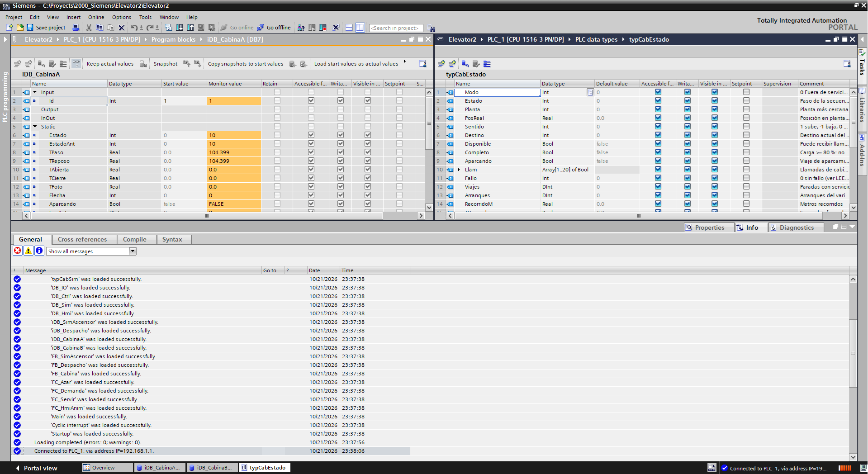Toggle Monitor all glasses icon in iDB_CabinaA

coord(76,64)
